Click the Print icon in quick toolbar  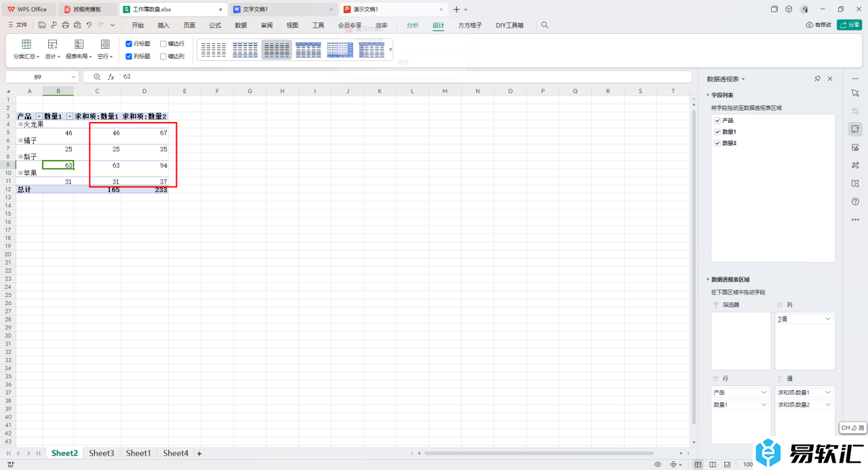[66, 25]
